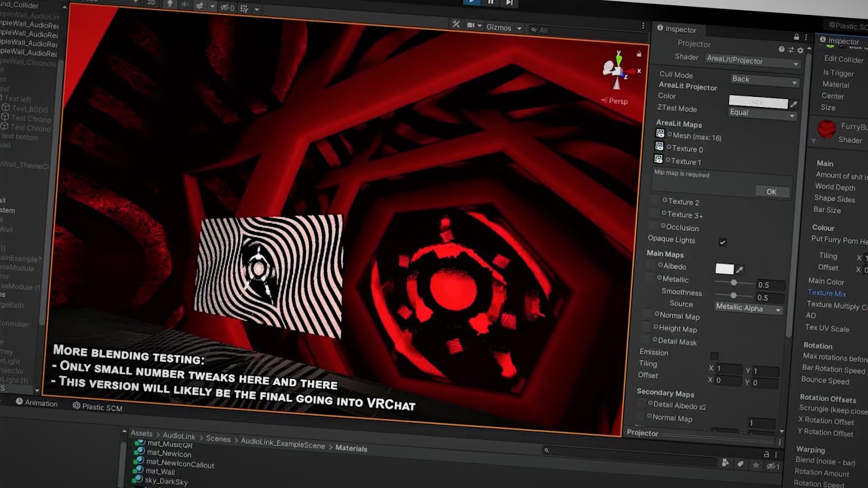Click the Texture 2 slot
Image resolution: width=868 pixels, height=488 pixels.
click(x=655, y=201)
